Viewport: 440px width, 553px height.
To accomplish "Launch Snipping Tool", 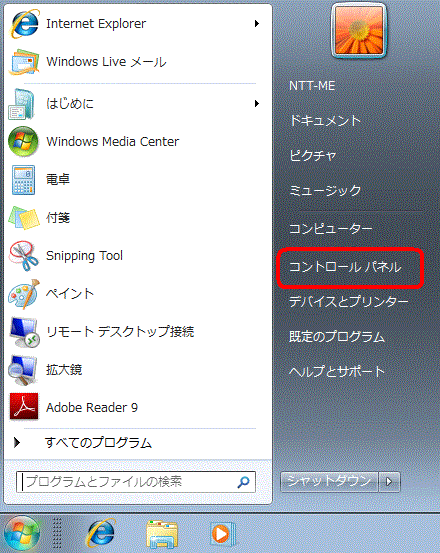I will [x=134, y=256].
